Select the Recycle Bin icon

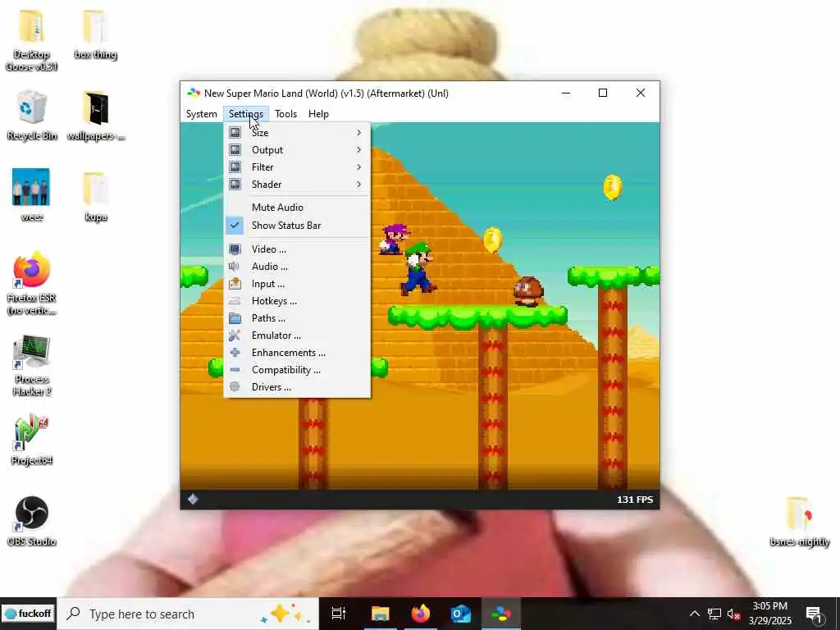click(32, 115)
